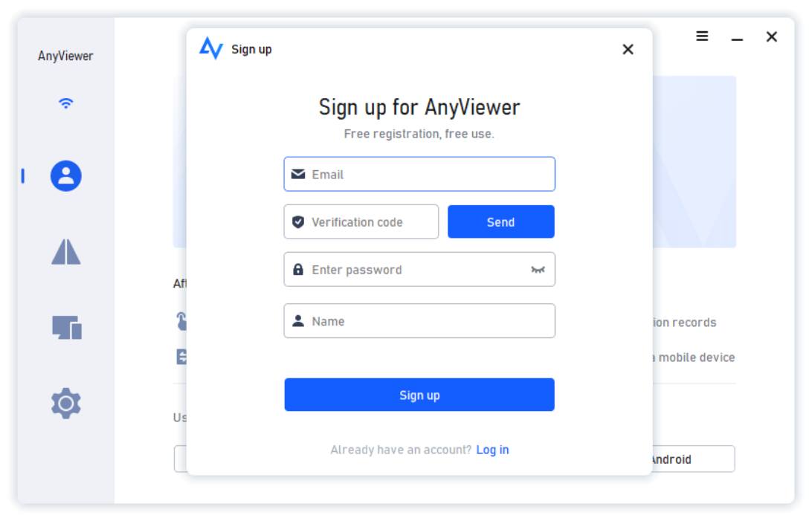The image size is (812, 521).
Task: Click the envelope icon in Email field
Action: click(x=297, y=174)
